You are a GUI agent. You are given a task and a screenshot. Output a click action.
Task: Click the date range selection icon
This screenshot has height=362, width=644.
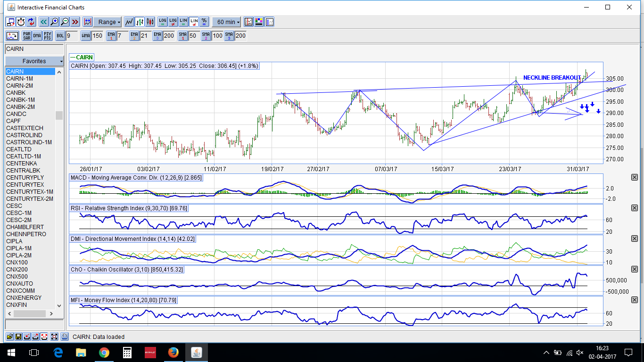tap(87, 22)
